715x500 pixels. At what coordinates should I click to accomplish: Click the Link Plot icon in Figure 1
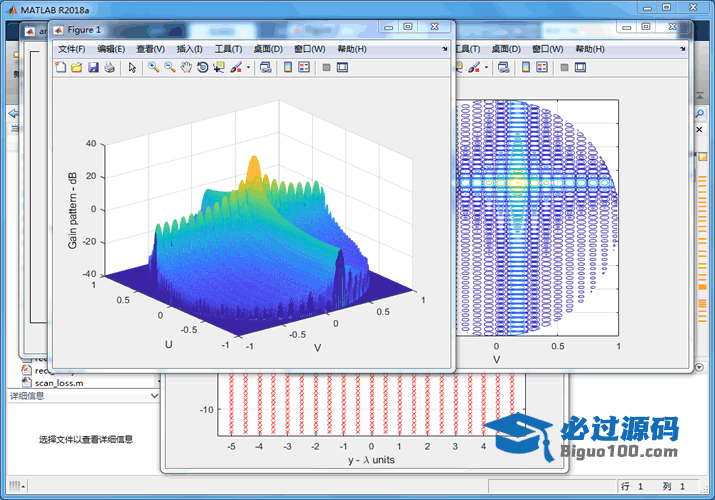tap(265, 67)
